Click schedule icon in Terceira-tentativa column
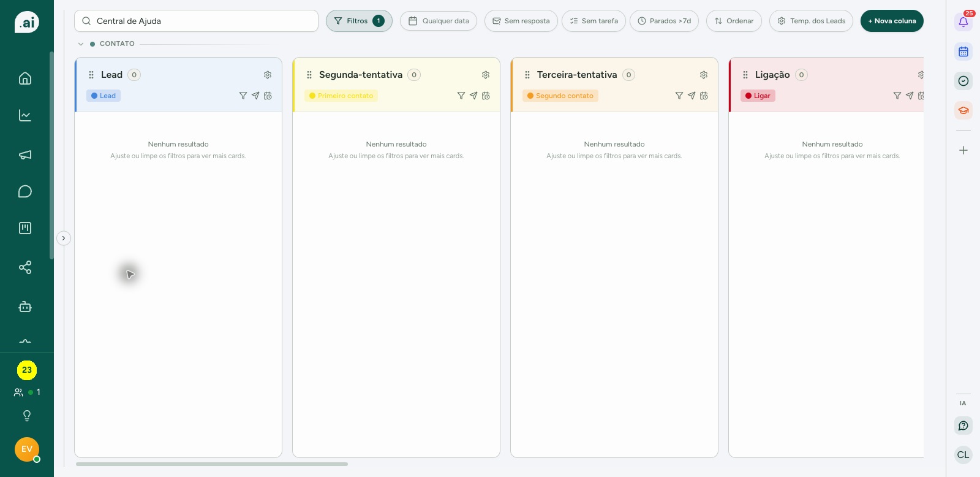This screenshot has width=980, height=477. pos(704,96)
